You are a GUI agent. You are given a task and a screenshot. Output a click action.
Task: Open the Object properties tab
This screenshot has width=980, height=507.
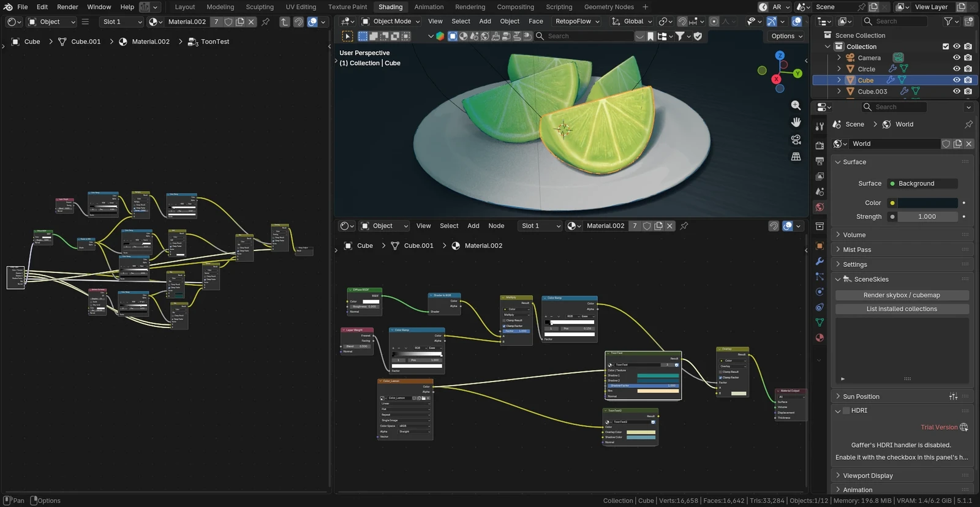[820, 246]
